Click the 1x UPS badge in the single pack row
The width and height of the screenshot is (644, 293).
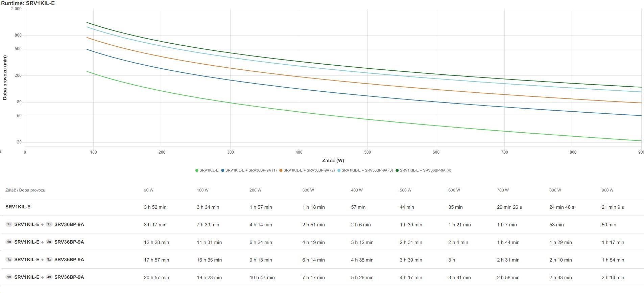click(9, 224)
